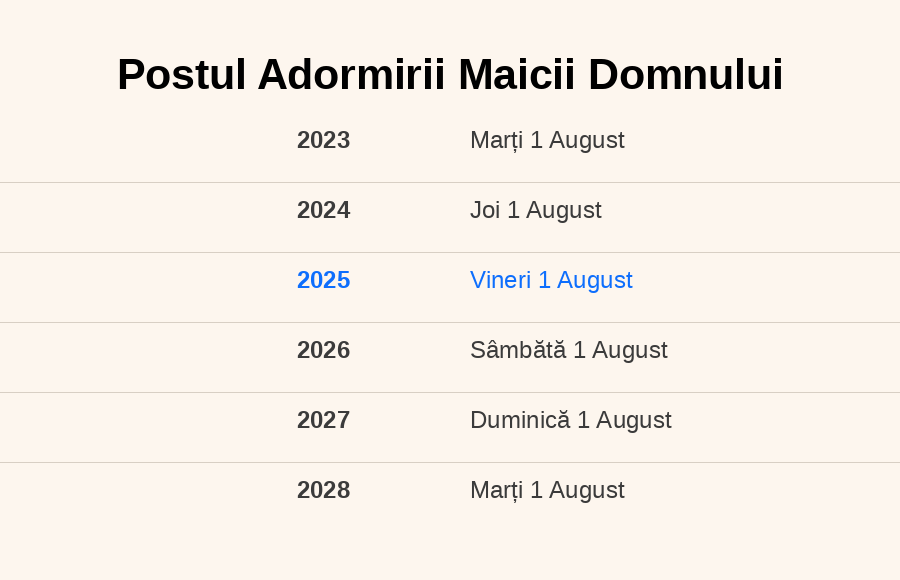This screenshot has height=580, width=900.
Task: Select the 2023 year label
Action: (x=323, y=140)
